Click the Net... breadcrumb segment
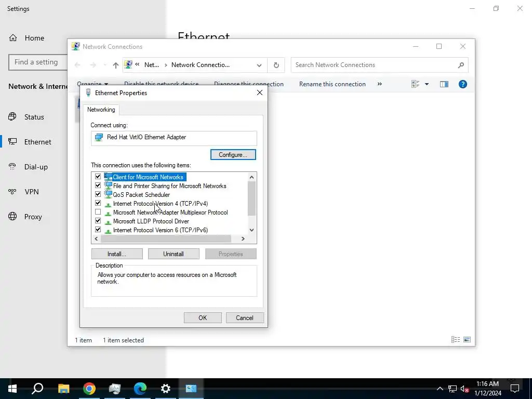Viewport: 532px width, 399px height. pyautogui.click(x=151, y=65)
